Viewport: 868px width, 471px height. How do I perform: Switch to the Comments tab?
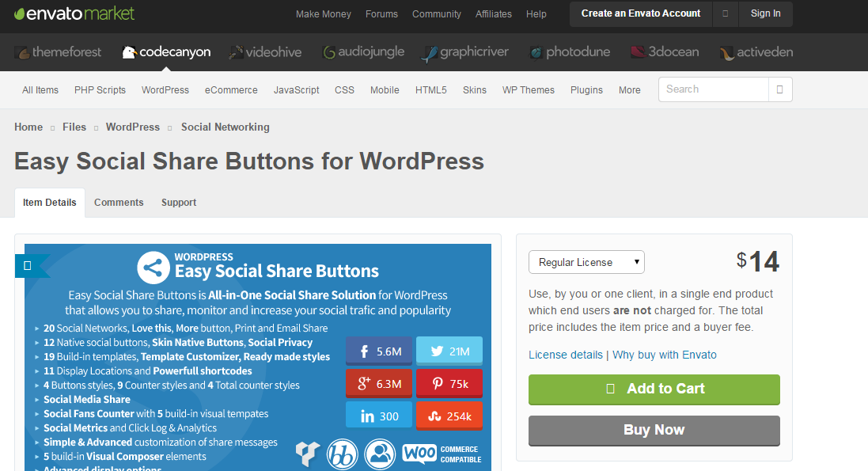(119, 203)
